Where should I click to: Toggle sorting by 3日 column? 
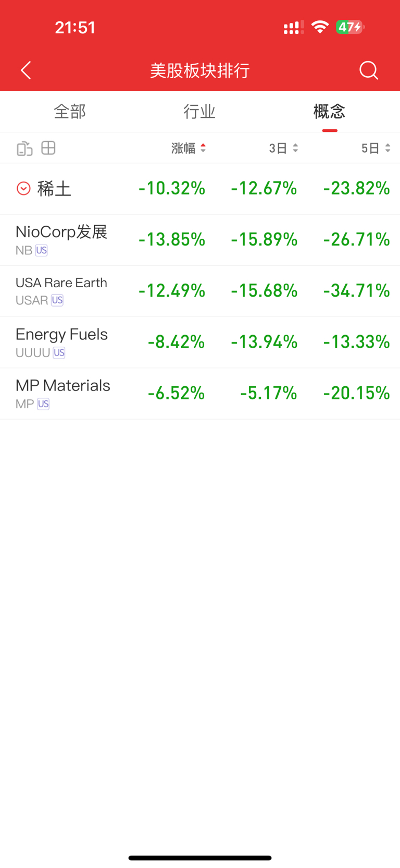pyautogui.click(x=283, y=149)
